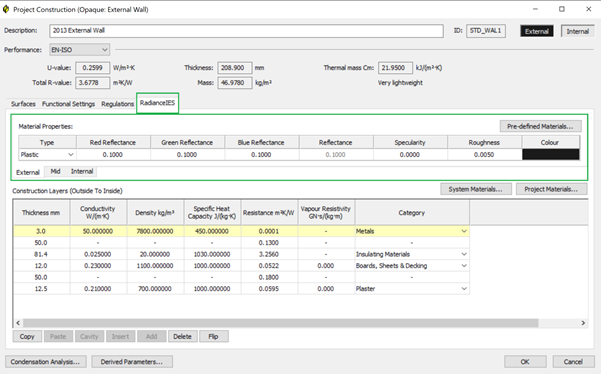Switch to the Surfaces tab
Screen dimensions: 601x374
click(x=23, y=104)
